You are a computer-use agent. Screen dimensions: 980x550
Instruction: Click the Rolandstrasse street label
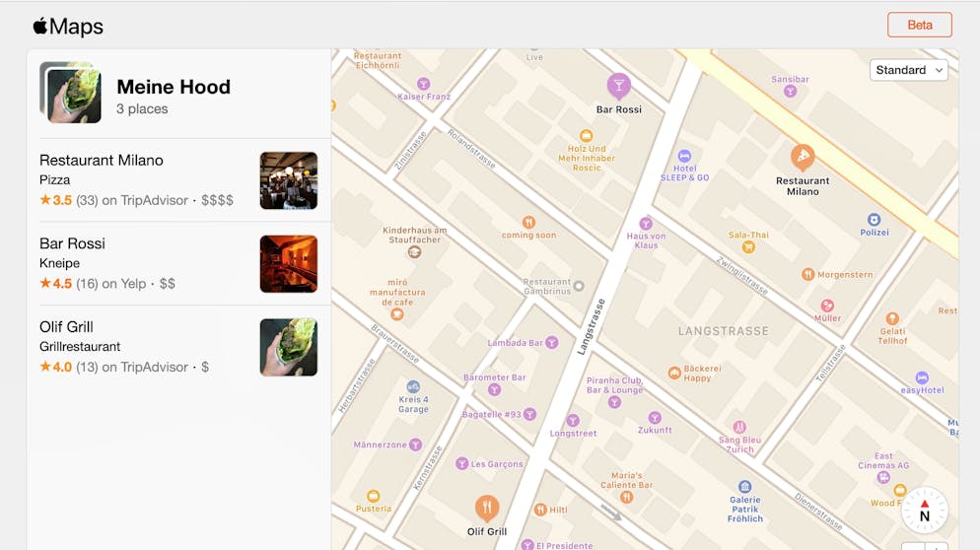pyautogui.click(x=471, y=149)
